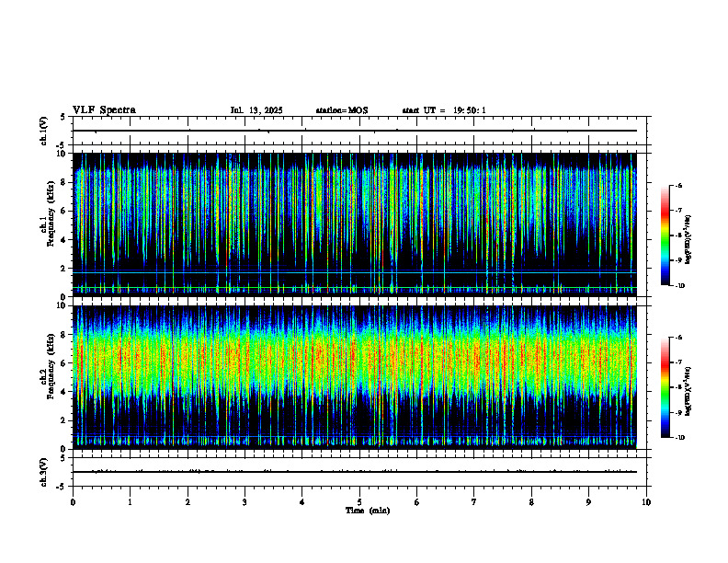Screen dimensions: 728x563
Task: Click the "-8" value on ch.2 color bar
Action: click(x=678, y=387)
